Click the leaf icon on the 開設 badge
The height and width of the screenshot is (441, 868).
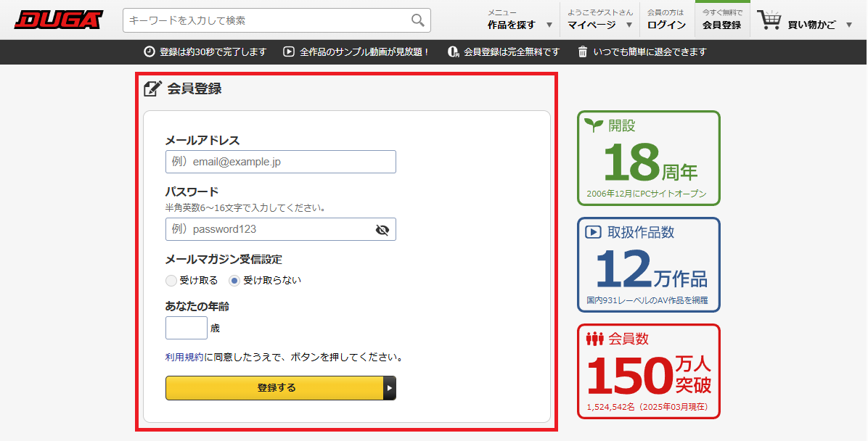594,124
